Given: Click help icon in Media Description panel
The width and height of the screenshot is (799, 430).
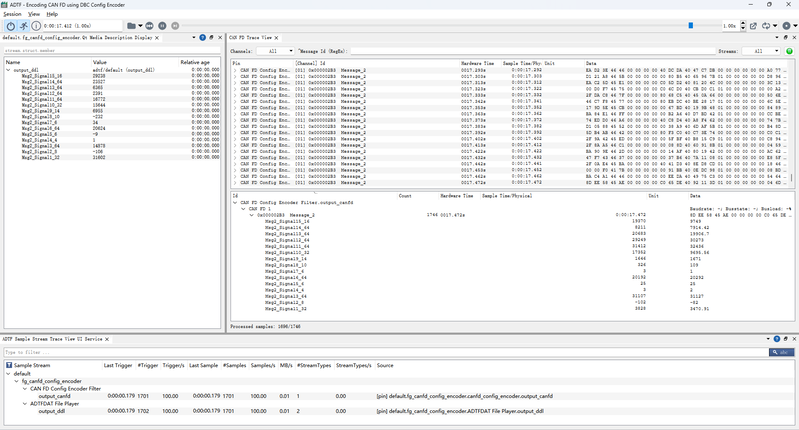Looking at the screenshot, I should pos(203,38).
